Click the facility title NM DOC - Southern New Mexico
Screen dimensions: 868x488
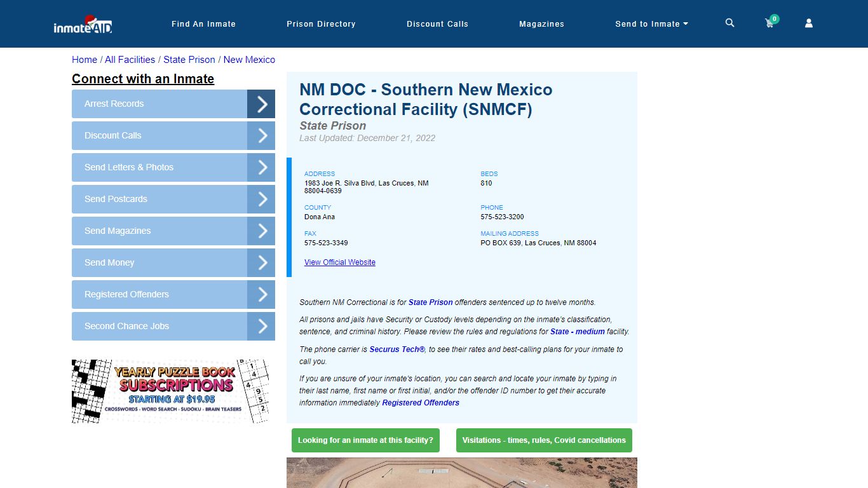point(426,99)
